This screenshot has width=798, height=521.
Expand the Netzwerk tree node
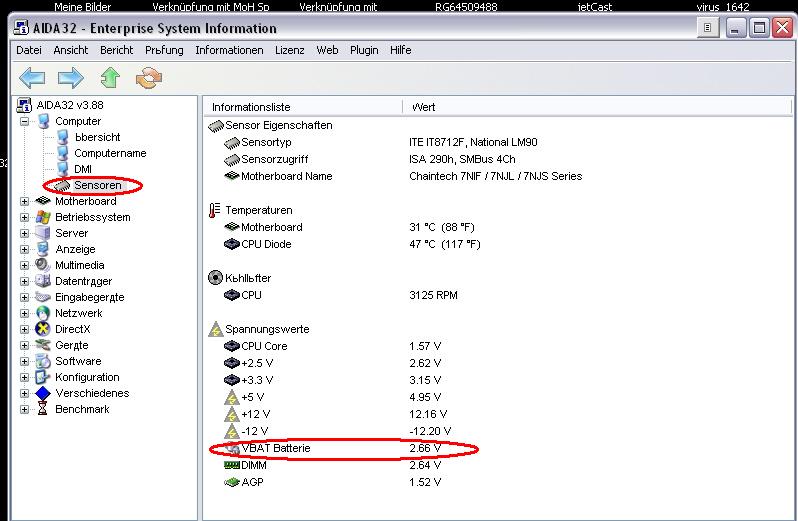tap(24, 313)
